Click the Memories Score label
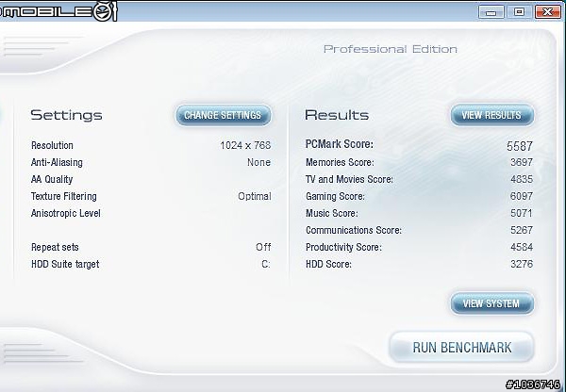This screenshot has height=392, width=566. pos(340,162)
